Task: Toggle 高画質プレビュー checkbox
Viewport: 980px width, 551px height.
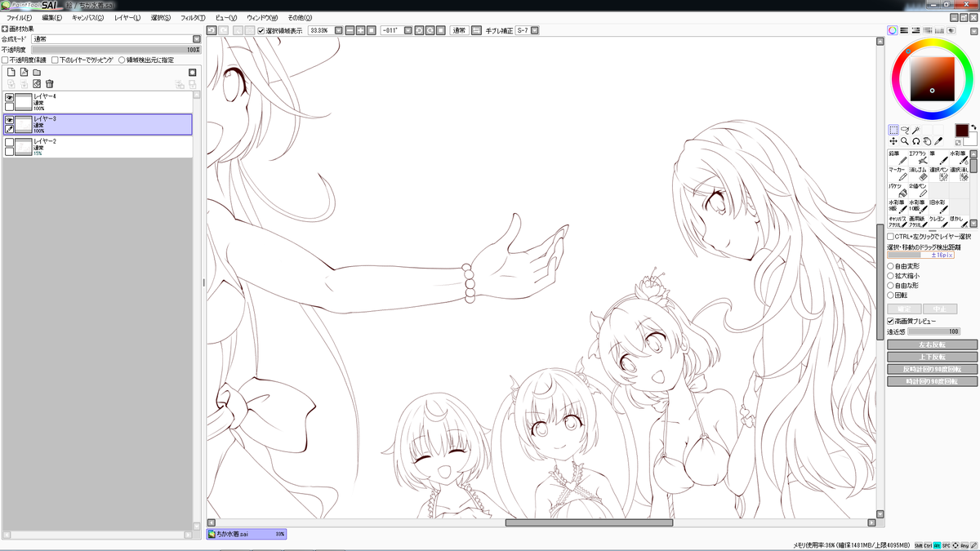Action: pos(891,322)
